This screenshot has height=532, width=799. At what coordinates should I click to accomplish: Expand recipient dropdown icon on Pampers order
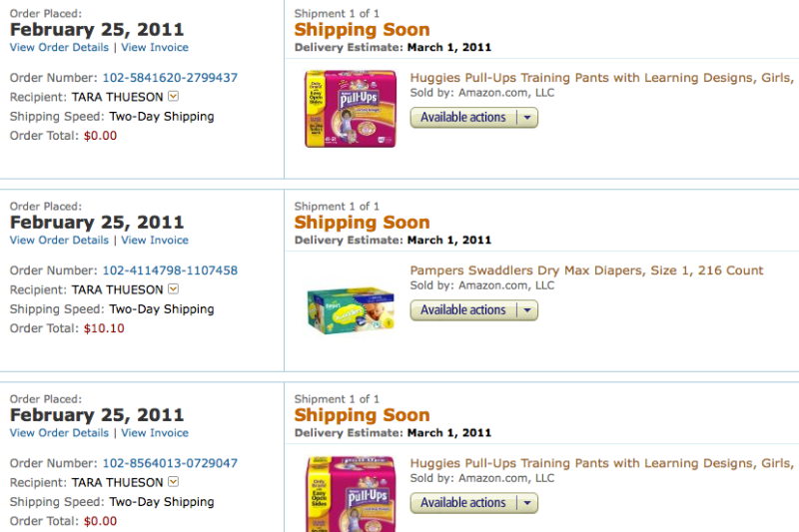[173, 288]
